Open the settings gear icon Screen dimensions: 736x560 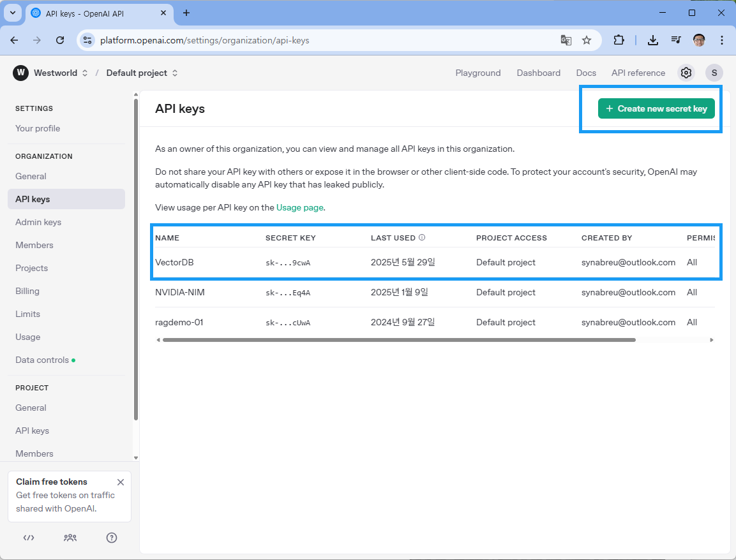point(686,73)
